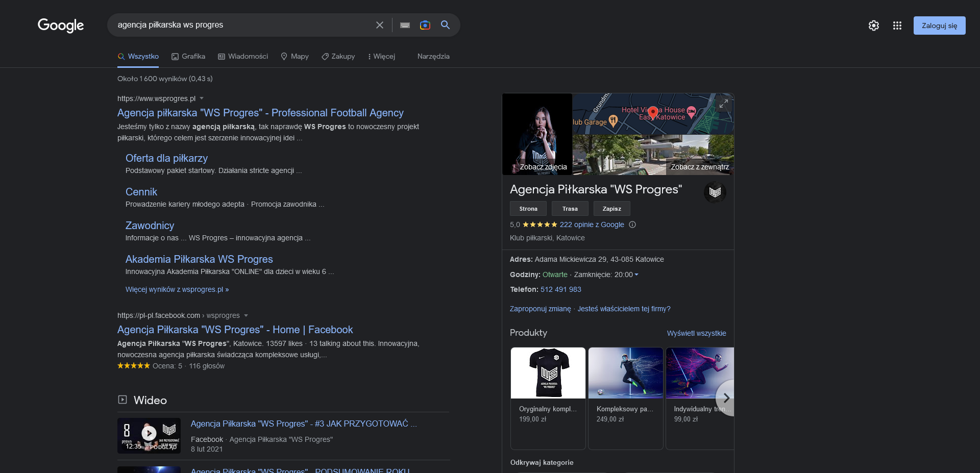Click the Strona button
980x473 pixels.
coord(528,209)
